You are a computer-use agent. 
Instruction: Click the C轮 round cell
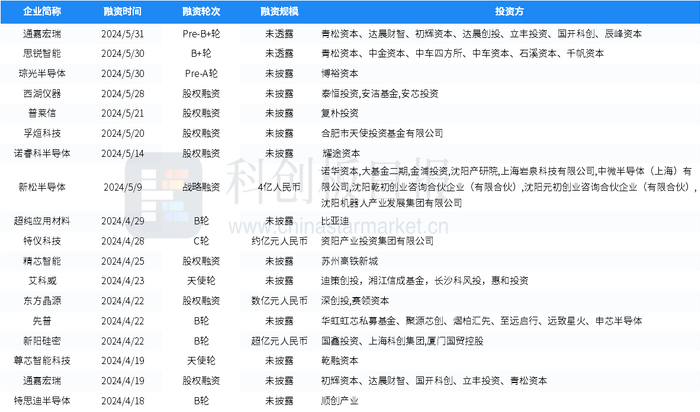pos(201,241)
